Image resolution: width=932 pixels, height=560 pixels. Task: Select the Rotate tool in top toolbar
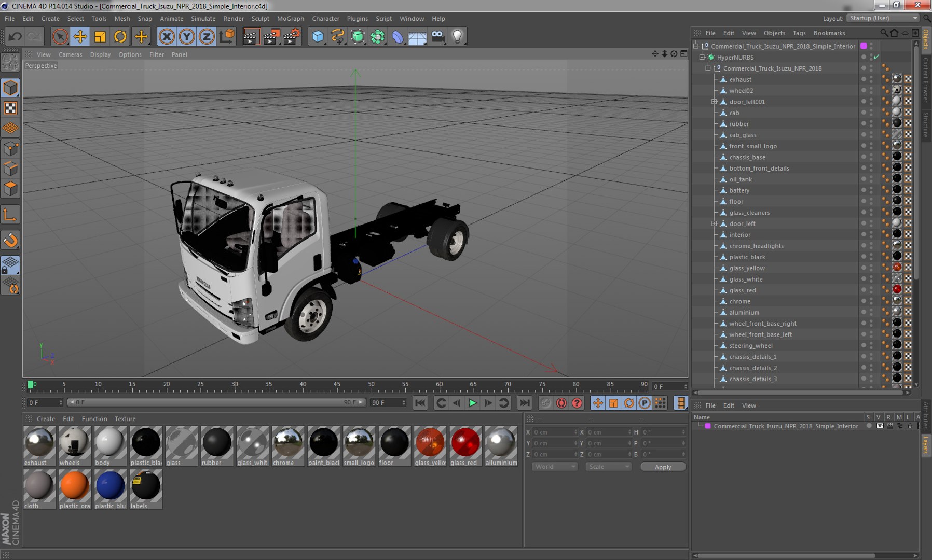(x=120, y=37)
